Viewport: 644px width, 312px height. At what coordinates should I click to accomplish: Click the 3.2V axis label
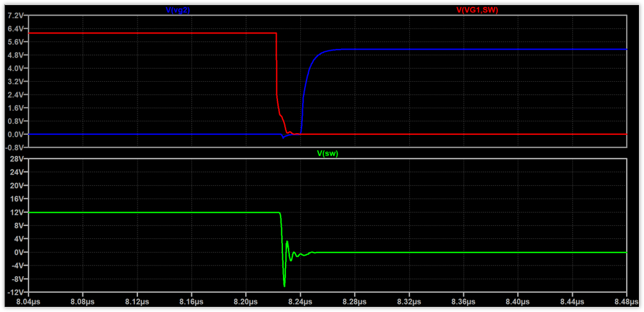coord(17,81)
